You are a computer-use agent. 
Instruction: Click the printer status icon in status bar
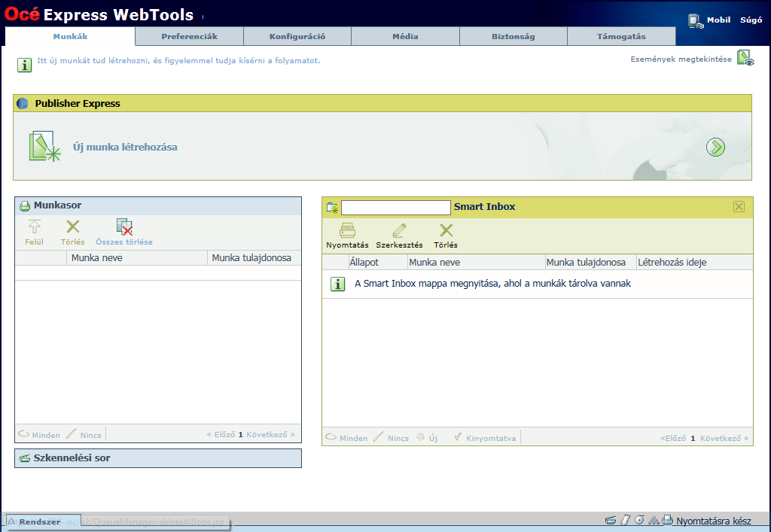click(667, 520)
